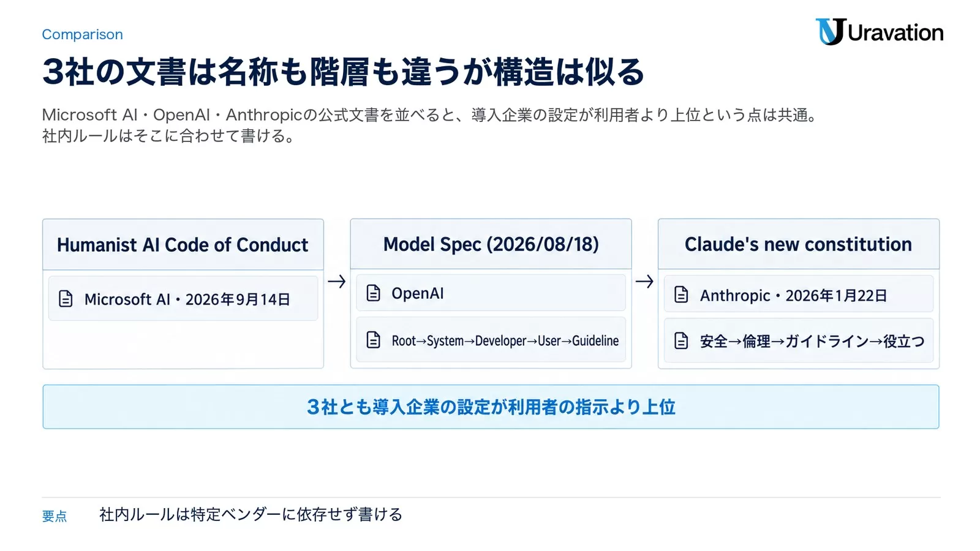
Task: Click document icon beside Root→System hierarchy
Action: (373, 340)
